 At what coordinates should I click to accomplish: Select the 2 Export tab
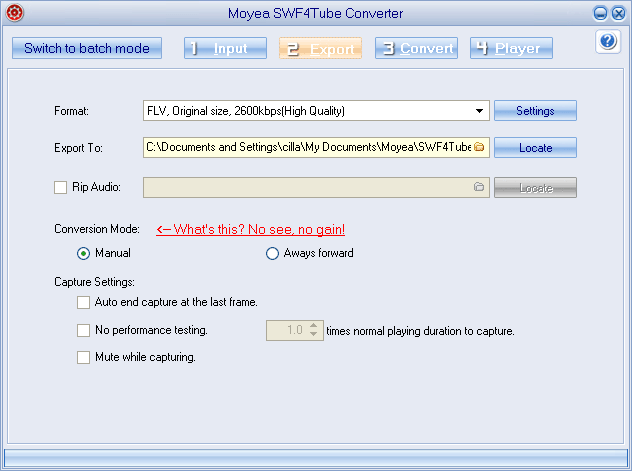click(x=320, y=48)
